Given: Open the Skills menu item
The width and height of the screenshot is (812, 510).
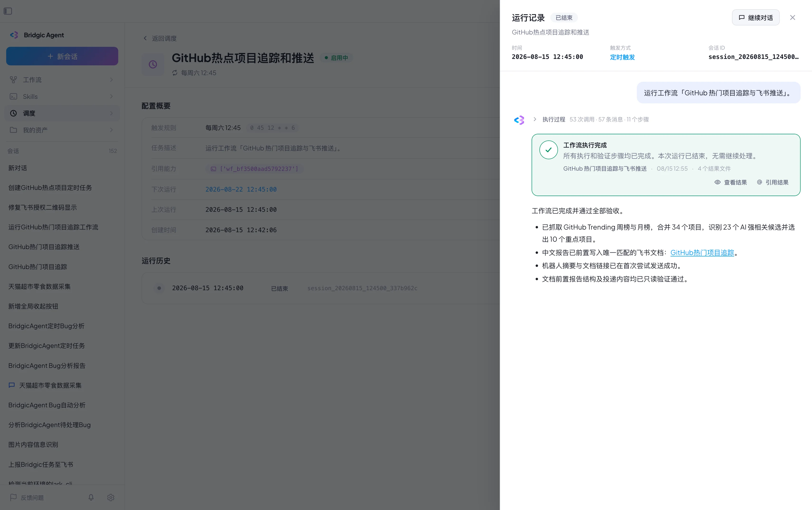Looking at the screenshot, I should click(x=62, y=96).
